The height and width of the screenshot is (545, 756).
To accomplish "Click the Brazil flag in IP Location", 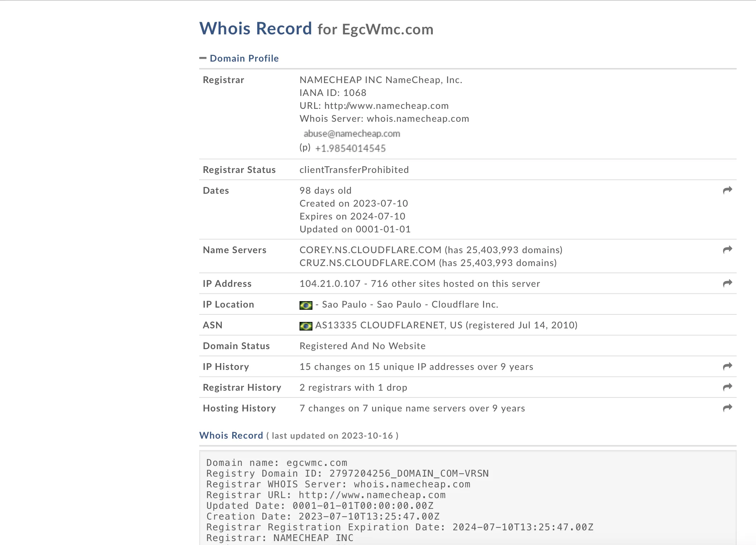I will pos(306,305).
